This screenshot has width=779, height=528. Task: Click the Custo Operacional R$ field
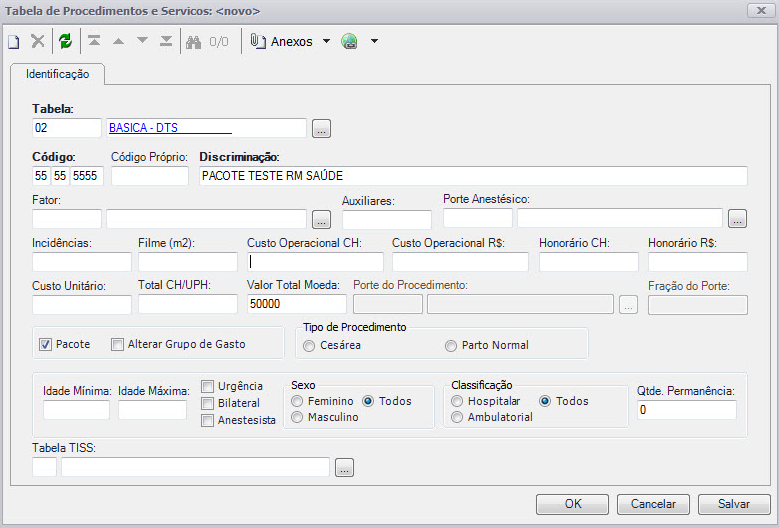pyautogui.click(x=461, y=262)
